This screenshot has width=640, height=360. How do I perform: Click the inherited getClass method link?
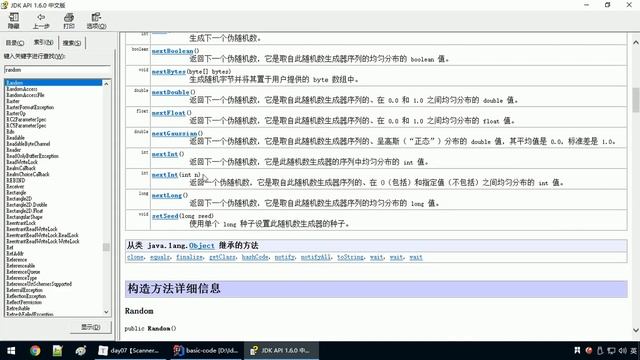(x=222, y=257)
